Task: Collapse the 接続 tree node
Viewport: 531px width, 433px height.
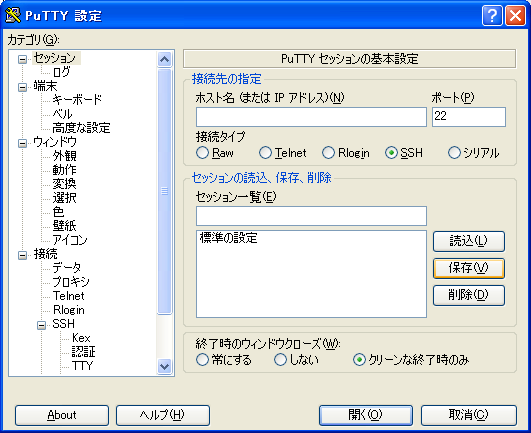Action: [x=22, y=255]
